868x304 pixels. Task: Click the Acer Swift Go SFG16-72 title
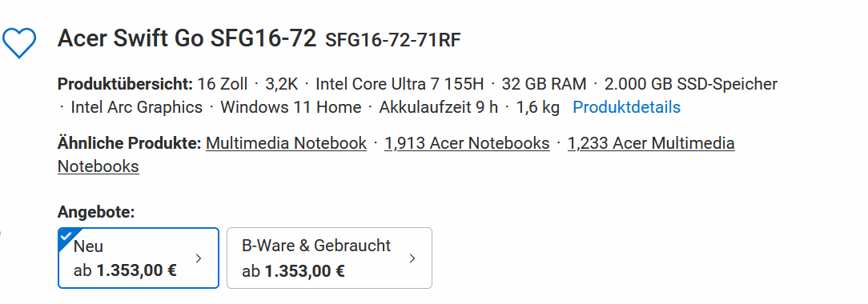pos(187,38)
